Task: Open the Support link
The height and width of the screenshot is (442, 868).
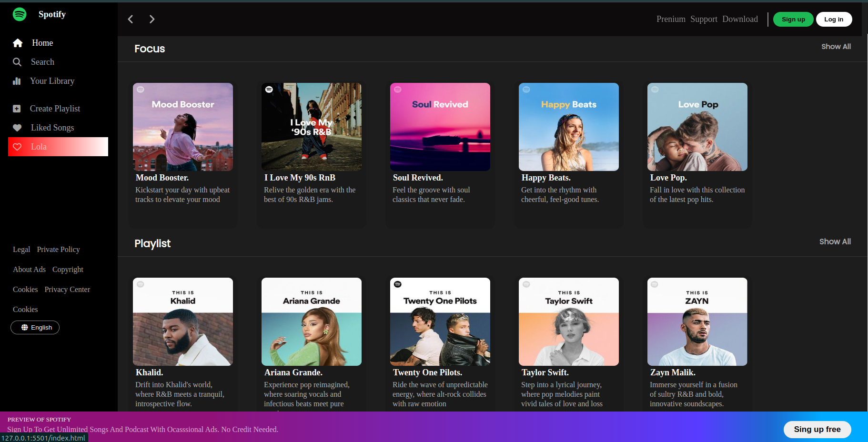Action: pyautogui.click(x=704, y=19)
